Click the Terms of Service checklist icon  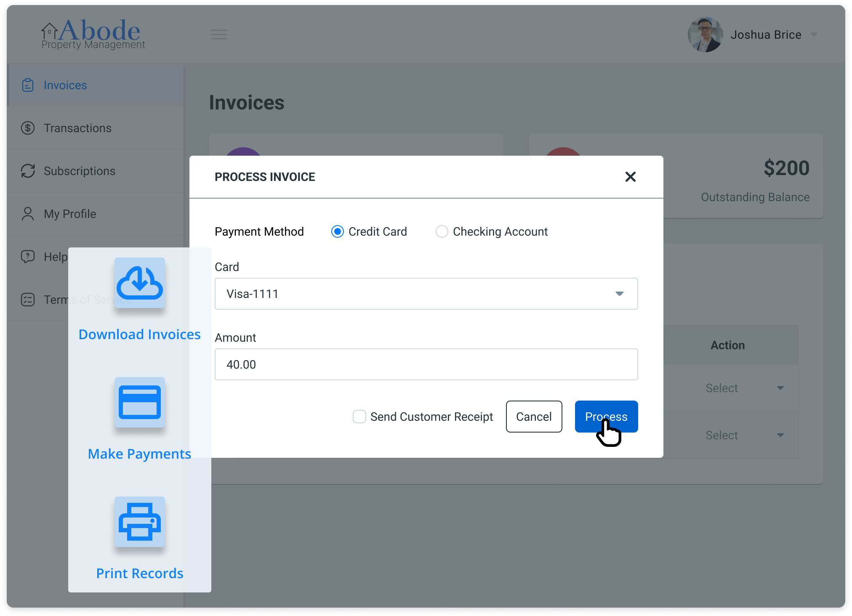[x=28, y=300]
